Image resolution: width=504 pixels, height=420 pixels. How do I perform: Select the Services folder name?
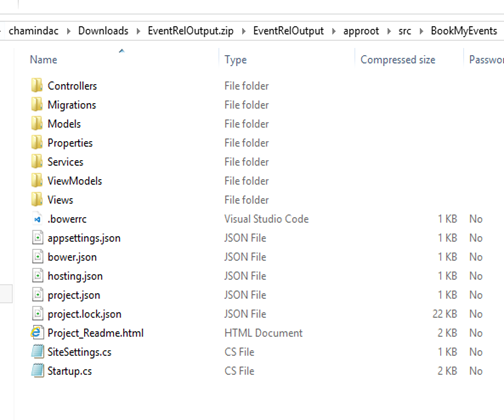(x=65, y=162)
